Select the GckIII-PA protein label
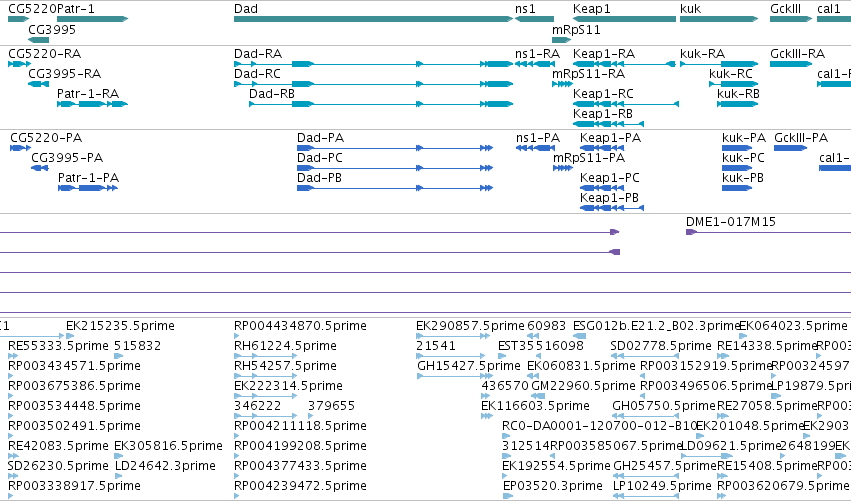The width and height of the screenshot is (851, 501). 801,137
